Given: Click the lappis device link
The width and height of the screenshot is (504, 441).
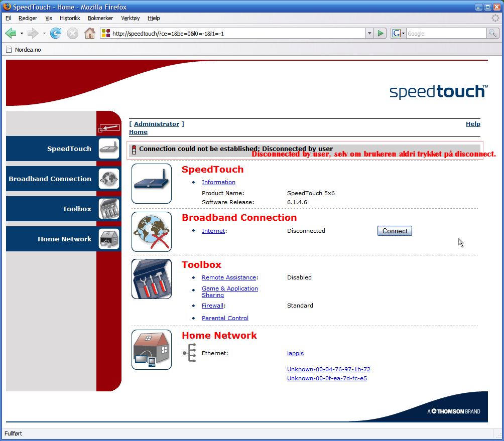Looking at the screenshot, I should coord(295,353).
